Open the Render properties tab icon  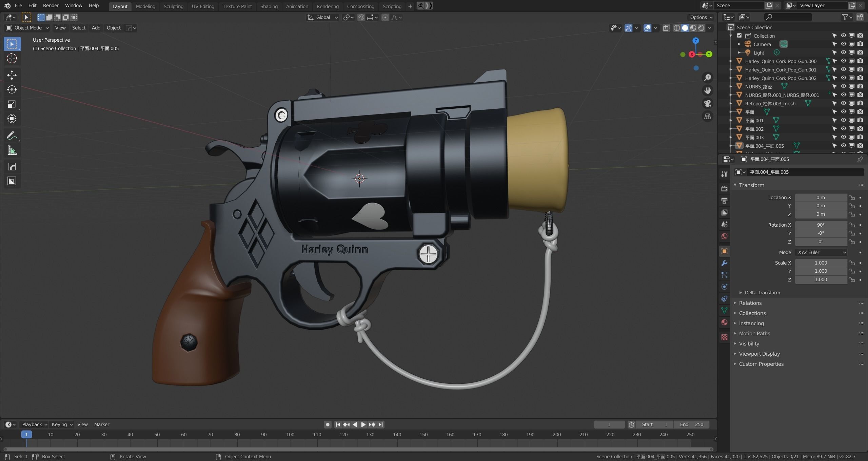(x=724, y=189)
